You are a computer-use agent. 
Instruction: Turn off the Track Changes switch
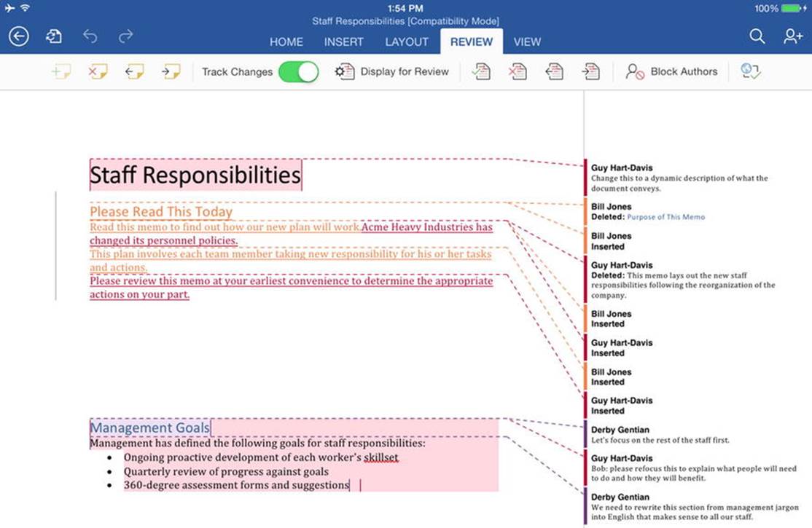coord(298,72)
